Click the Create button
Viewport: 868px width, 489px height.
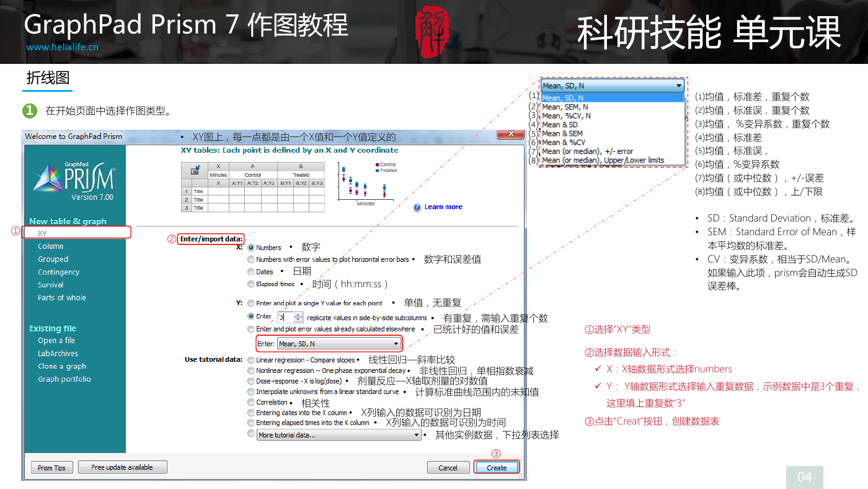click(497, 468)
